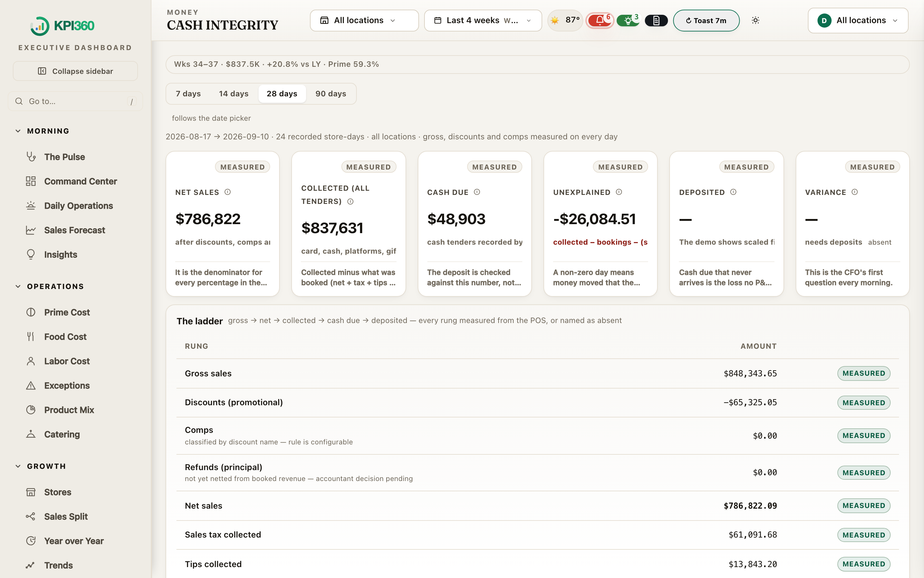Open The Pulse page
The image size is (924, 578).
point(64,157)
